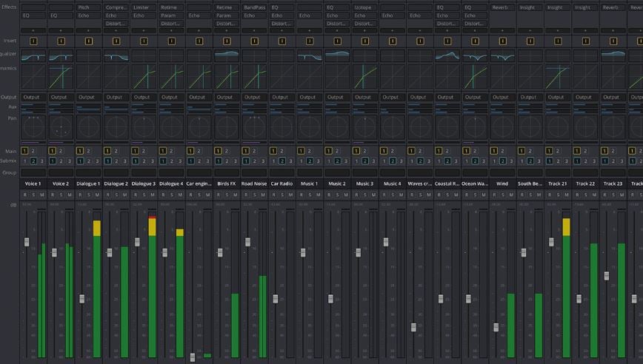Screen dimensions: 643x364
Task: Toggle the Insert button on Voice 1
Action: point(33,41)
